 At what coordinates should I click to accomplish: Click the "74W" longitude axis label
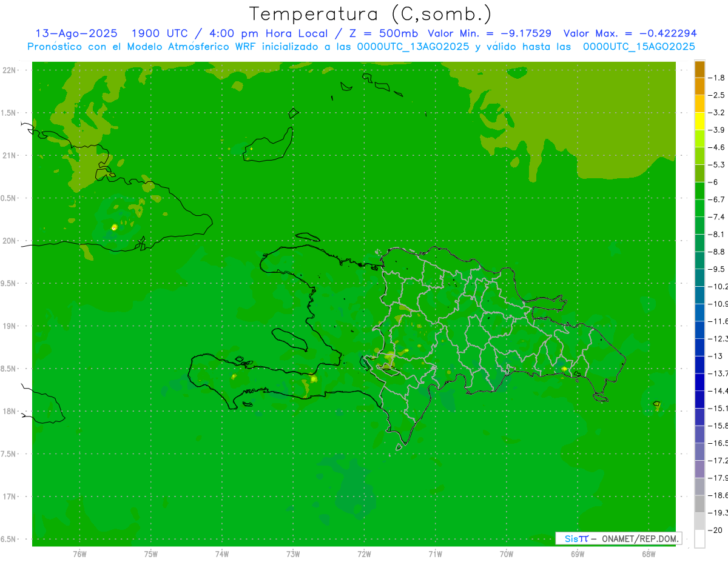pos(222,554)
